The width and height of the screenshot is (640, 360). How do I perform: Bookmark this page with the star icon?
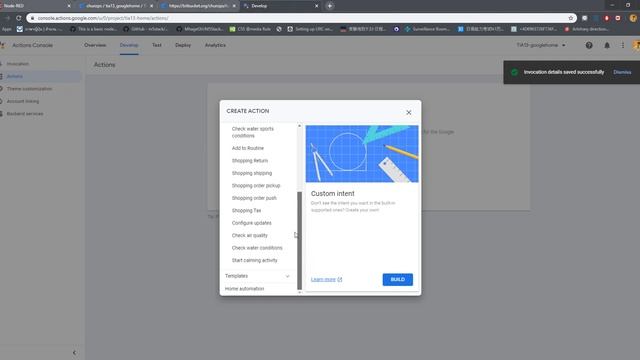(571, 18)
